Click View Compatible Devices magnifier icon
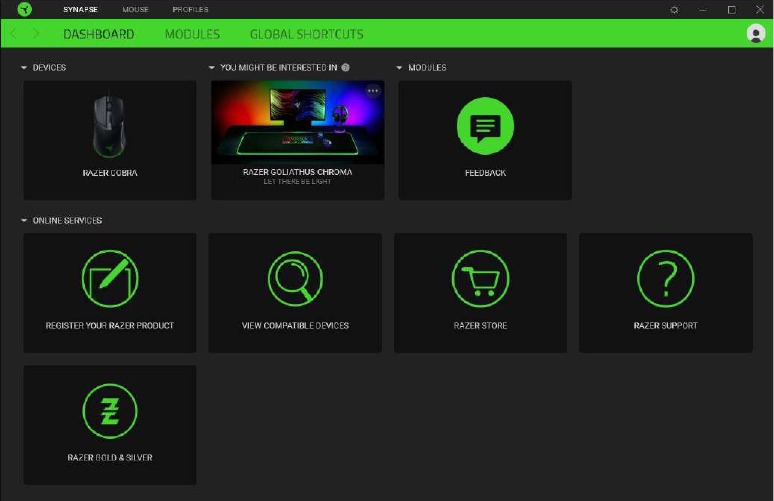The height and width of the screenshot is (501, 774). (x=295, y=278)
